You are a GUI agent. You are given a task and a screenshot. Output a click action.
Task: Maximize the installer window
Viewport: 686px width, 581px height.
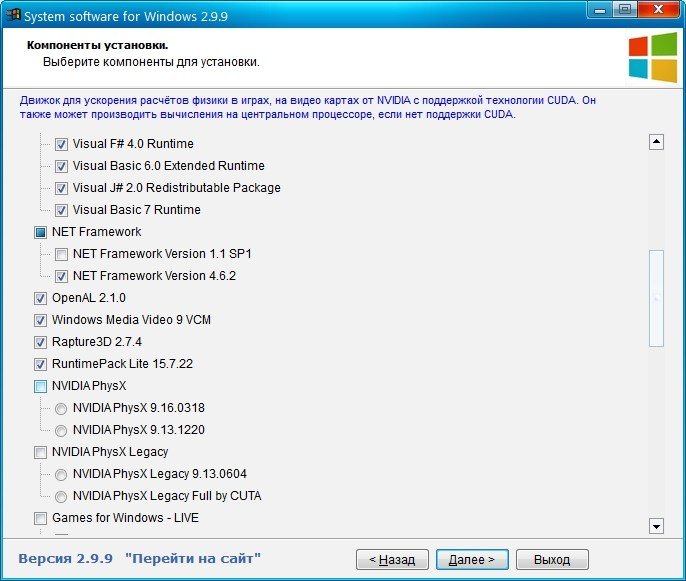pyautogui.click(x=625, y=10)
